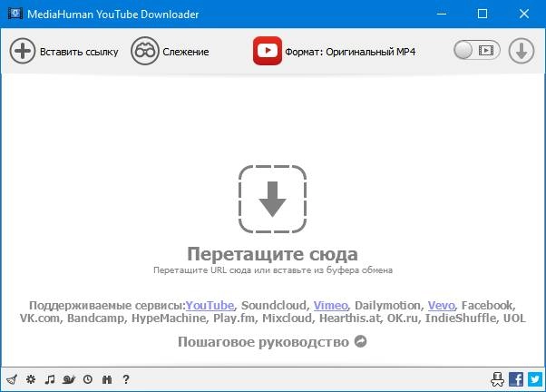Screen dimensions: 546x392
Task: Click the red YouTube format icon
Action: click(267, 51)
